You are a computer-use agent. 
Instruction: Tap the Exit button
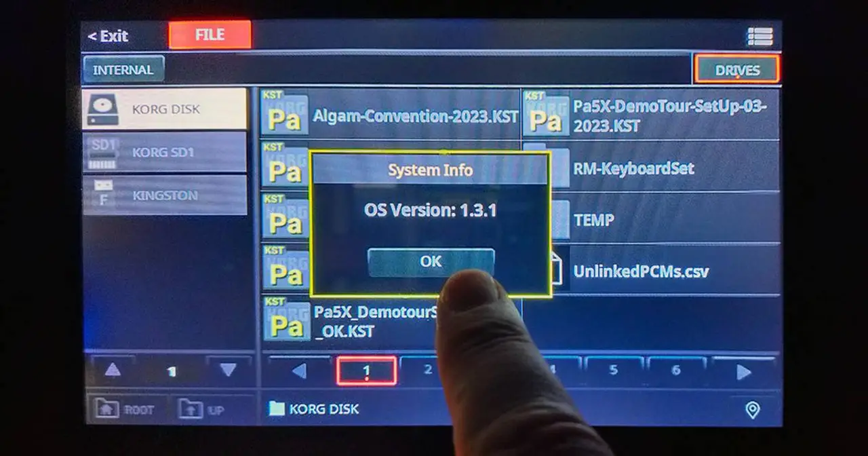point(108,36)
